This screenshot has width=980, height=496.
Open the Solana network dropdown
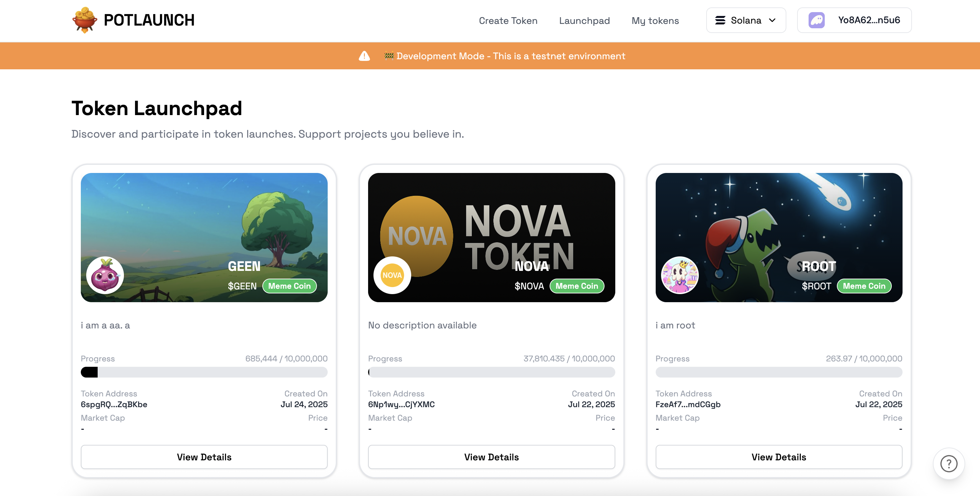pyautogui.click(x=746, y=20)
